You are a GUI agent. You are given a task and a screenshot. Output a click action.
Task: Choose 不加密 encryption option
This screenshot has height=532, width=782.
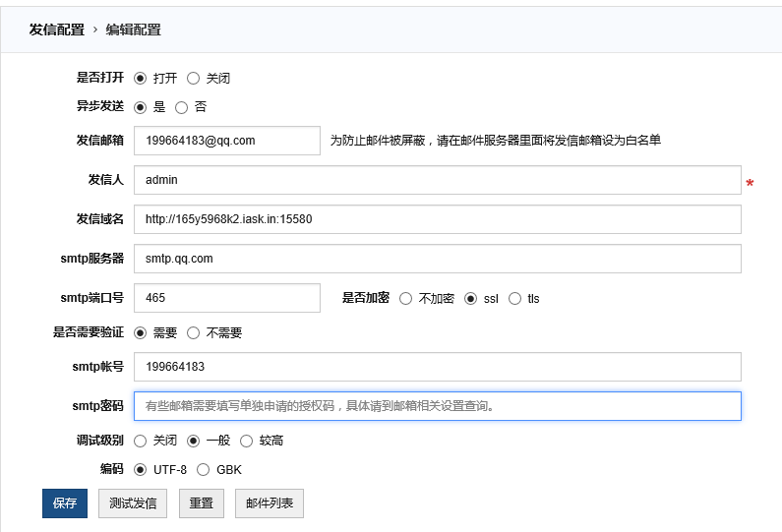[x=405, y=299]
